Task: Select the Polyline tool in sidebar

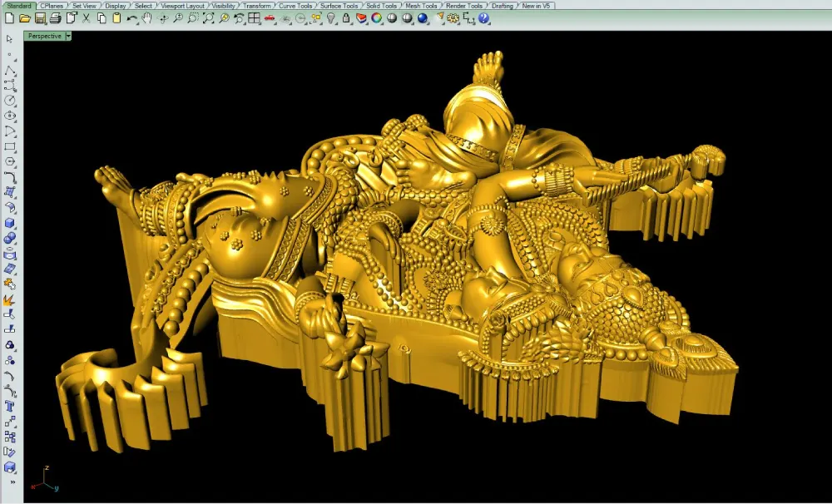Action: click(x=9, y=70)
